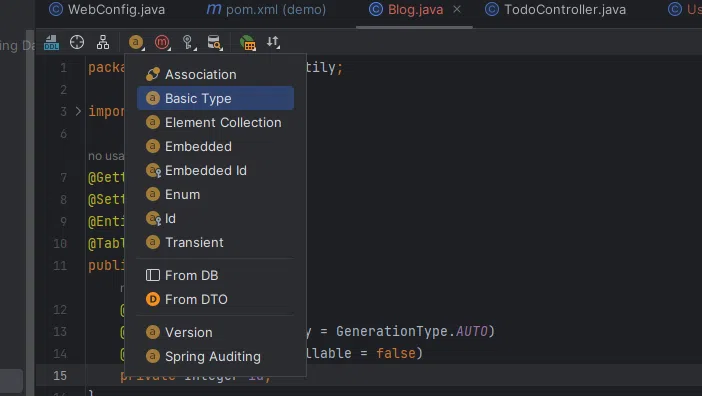
Task: Select From DB menu entry
Action: [215, 275]
